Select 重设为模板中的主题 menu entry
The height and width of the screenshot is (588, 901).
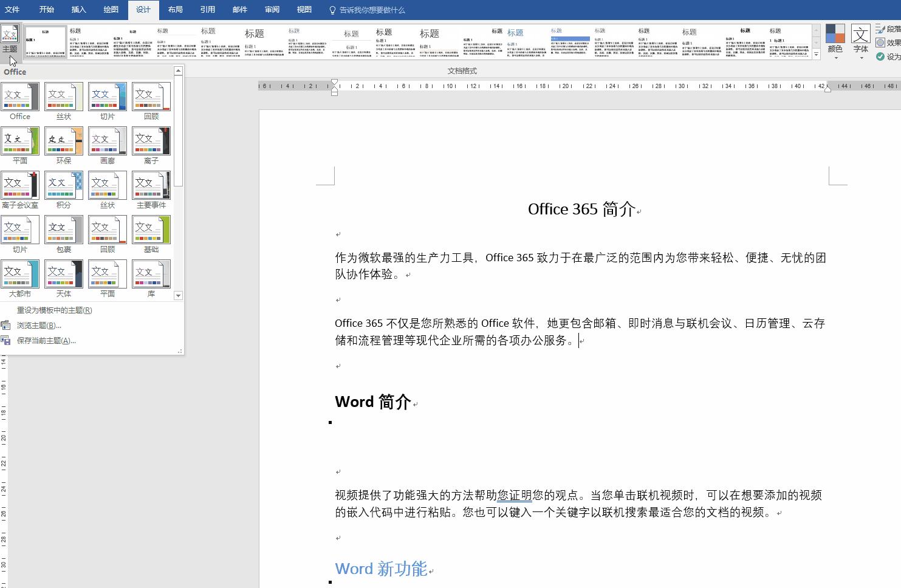click(x=56, y=310)
